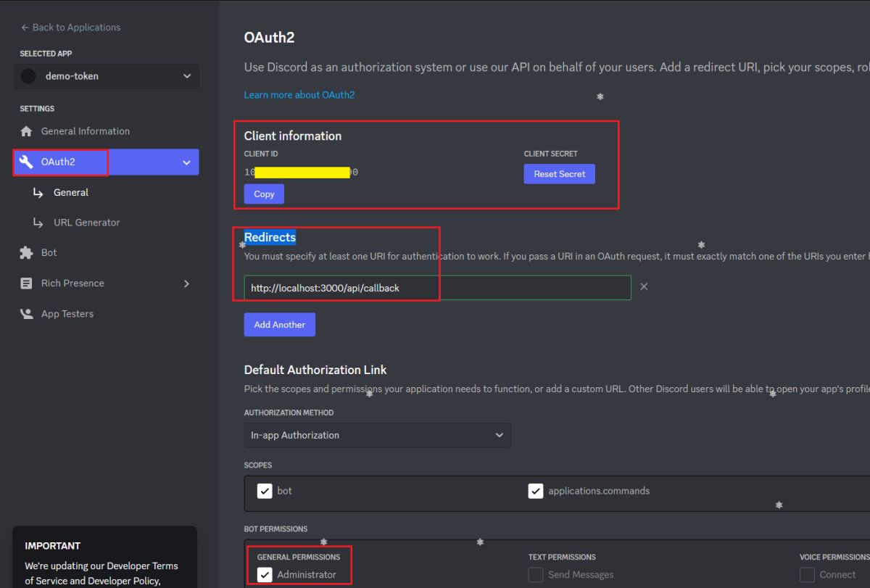Click the Client information heading
Viewport: 870px width, 588px height.
tap(293, 136)
